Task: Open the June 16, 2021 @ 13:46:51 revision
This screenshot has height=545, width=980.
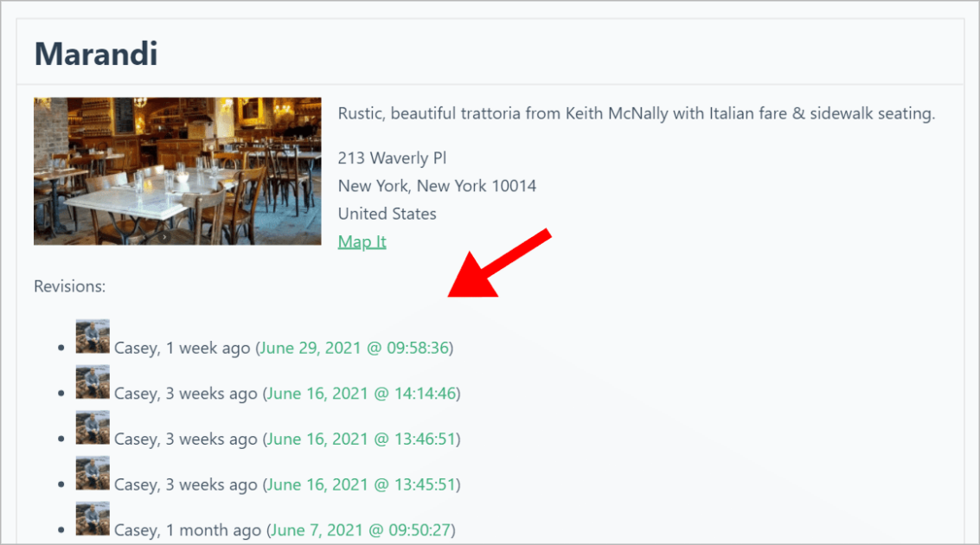Action: click(362, 439)
